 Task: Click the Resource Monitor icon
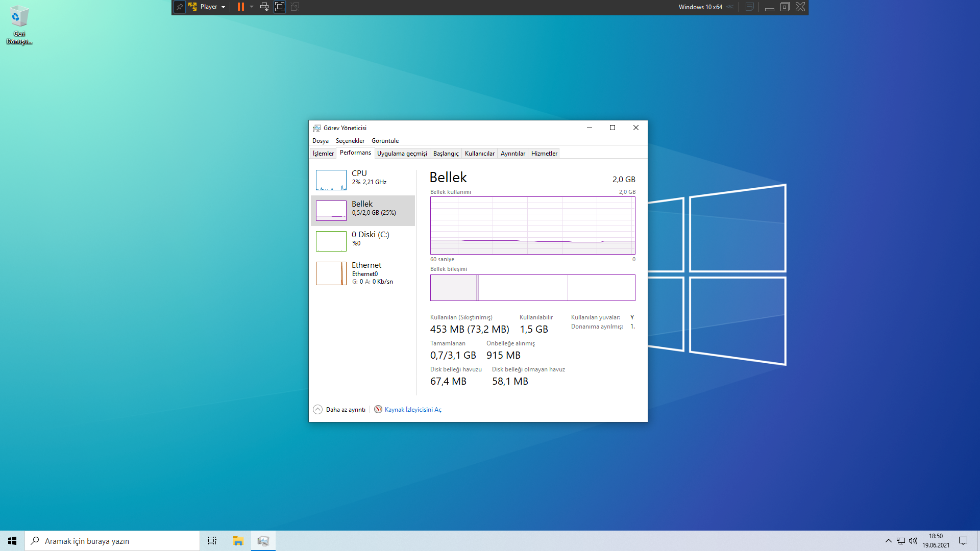coord(378,410)
